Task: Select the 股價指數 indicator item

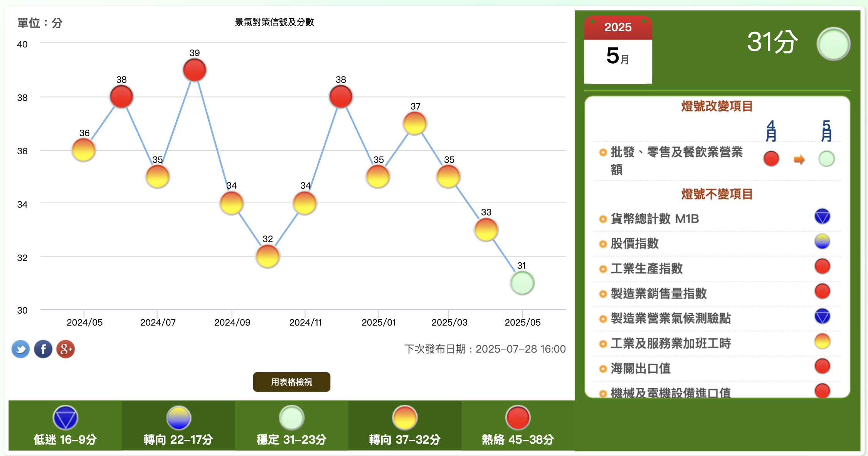Action: point(634,243)
